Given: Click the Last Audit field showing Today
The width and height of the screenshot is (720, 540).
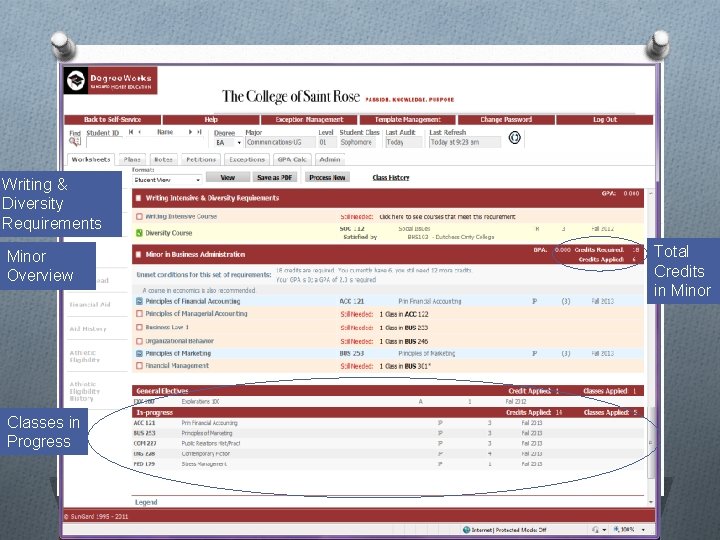Looking at the screenshot, I should [403, 142].
